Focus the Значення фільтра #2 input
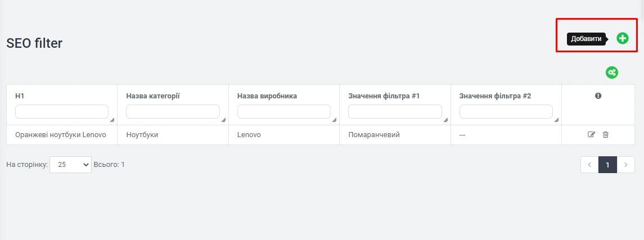Viewport: 644px width, 240px height. tap(506, 111)
